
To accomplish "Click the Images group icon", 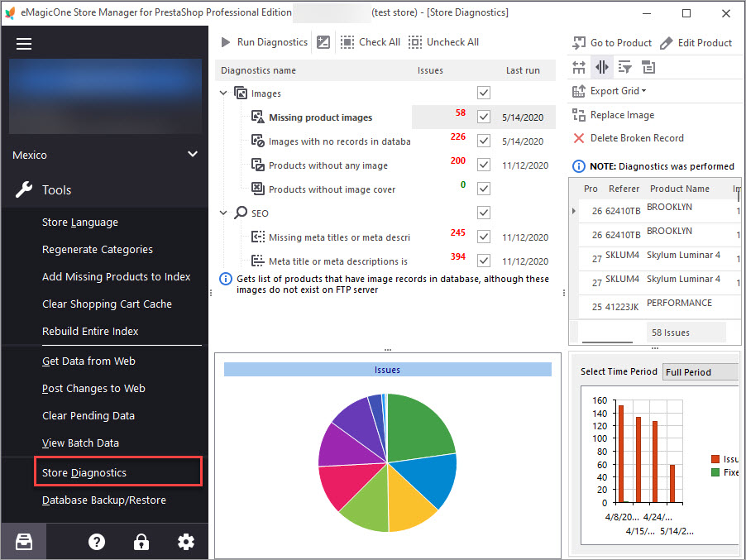I will [x=241, y=93].
